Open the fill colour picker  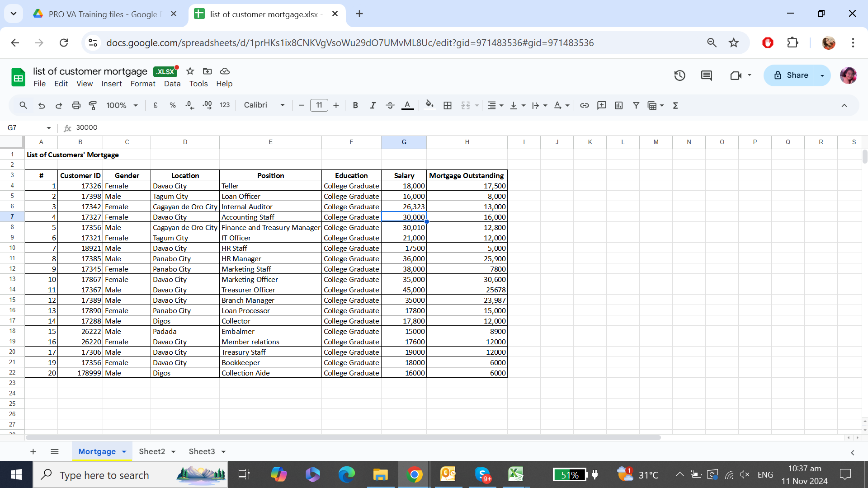pyautogui.click(x=429, y=105)
